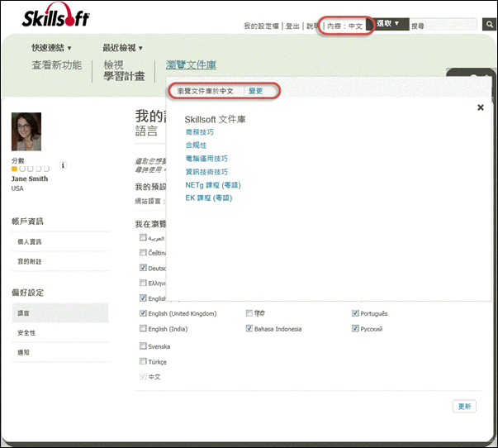498x448 pixels.
Task: Open NETg 課程 (粵語) link
Action: 213,185
